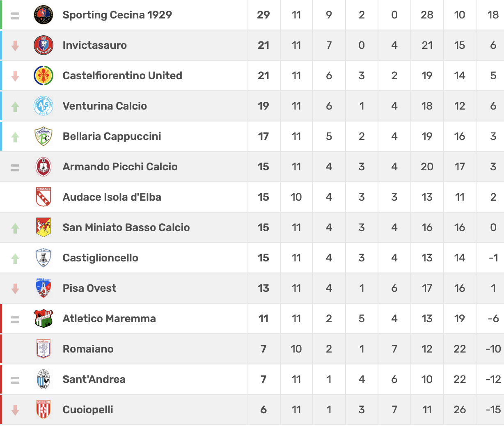The width and height of the screenshot is (504, 426).
Task: Click the red down arrow beside Invictasauro
Action: tap(15, 46)
